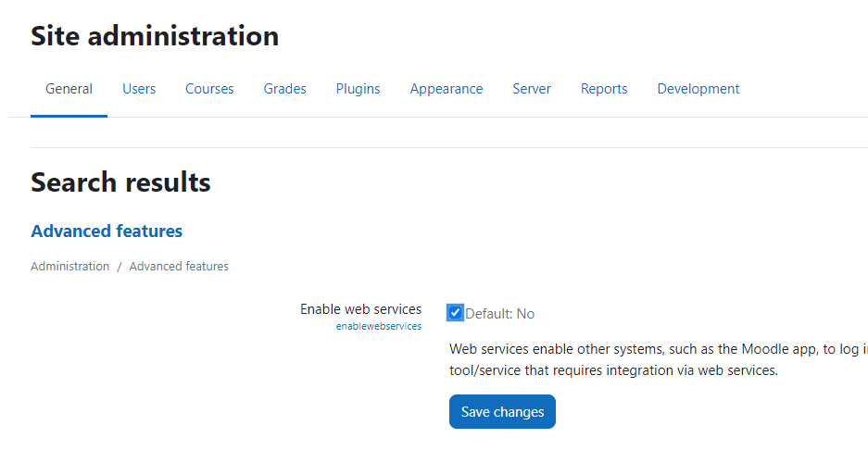
Task: Open the General tab
Action: tap(69, 89)
